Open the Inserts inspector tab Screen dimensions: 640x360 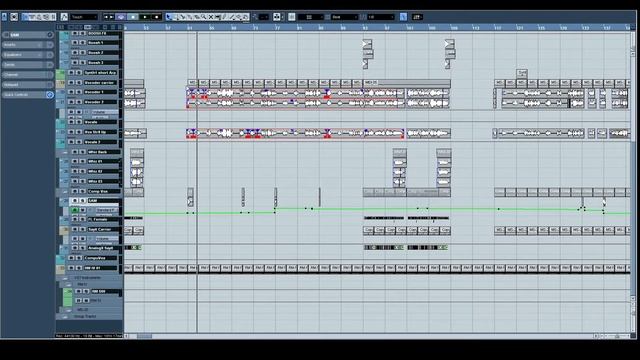(28, 45)
